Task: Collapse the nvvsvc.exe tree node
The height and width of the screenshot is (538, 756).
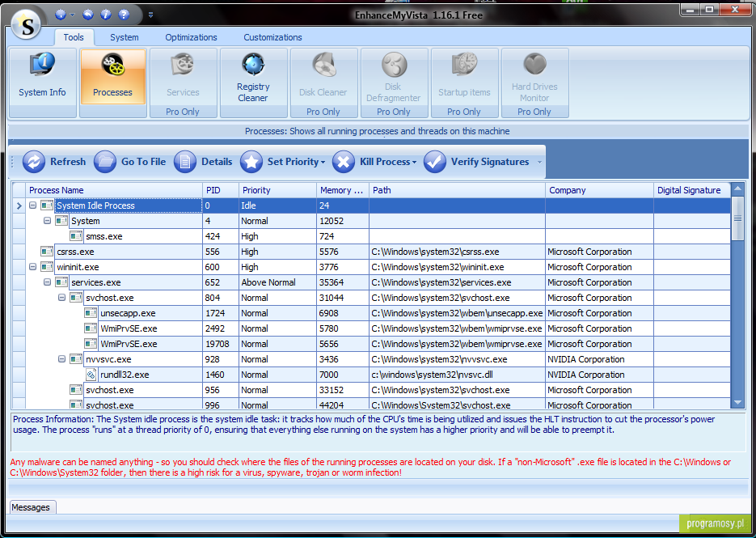Action: [x=61, y=359]
